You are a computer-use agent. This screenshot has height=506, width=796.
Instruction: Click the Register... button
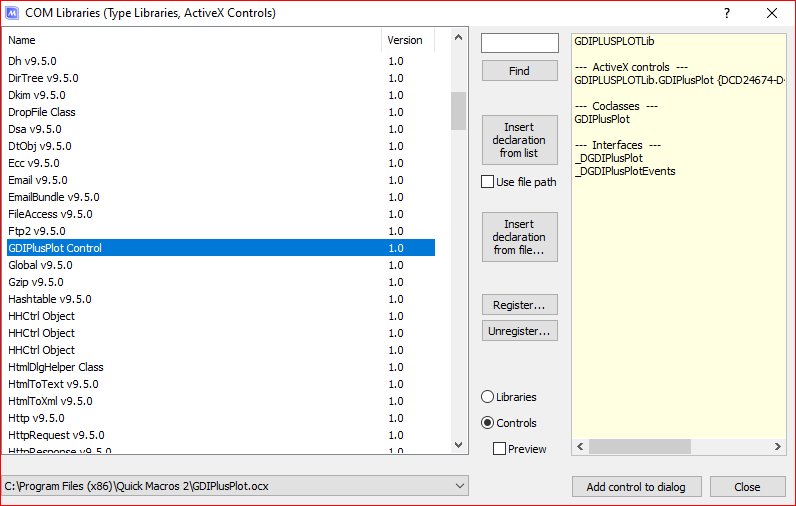[519, 305]
